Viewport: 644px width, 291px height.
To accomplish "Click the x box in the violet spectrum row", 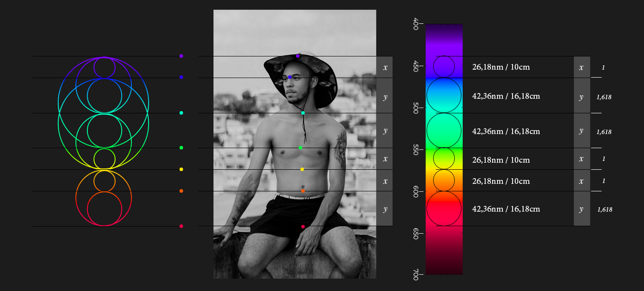I will 582,67.
